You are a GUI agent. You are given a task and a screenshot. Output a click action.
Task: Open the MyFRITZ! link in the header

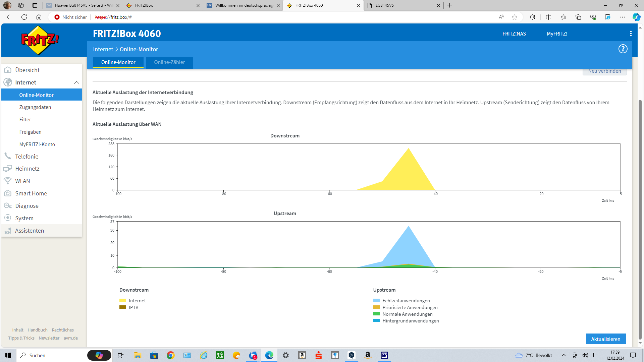557,34
